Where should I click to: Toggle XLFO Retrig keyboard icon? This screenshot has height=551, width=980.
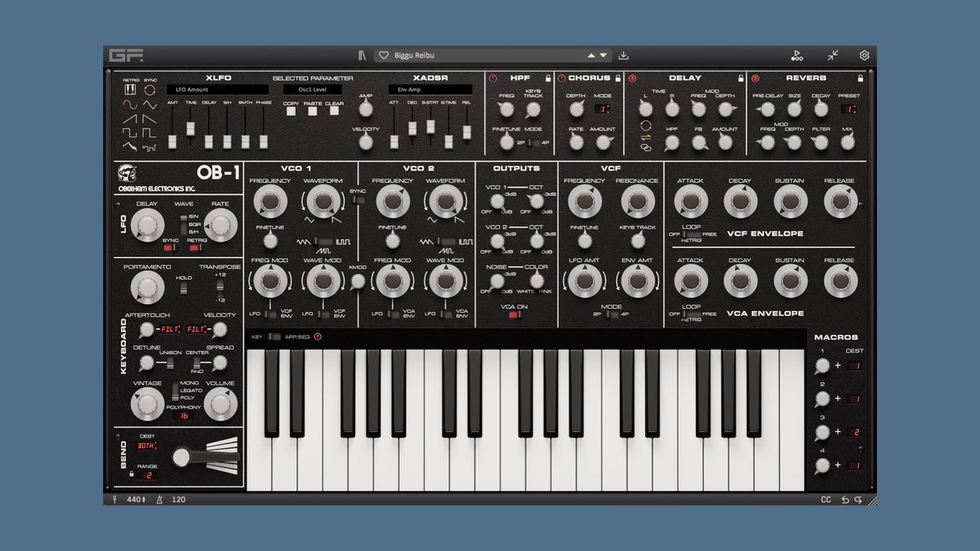coord(130,90)
